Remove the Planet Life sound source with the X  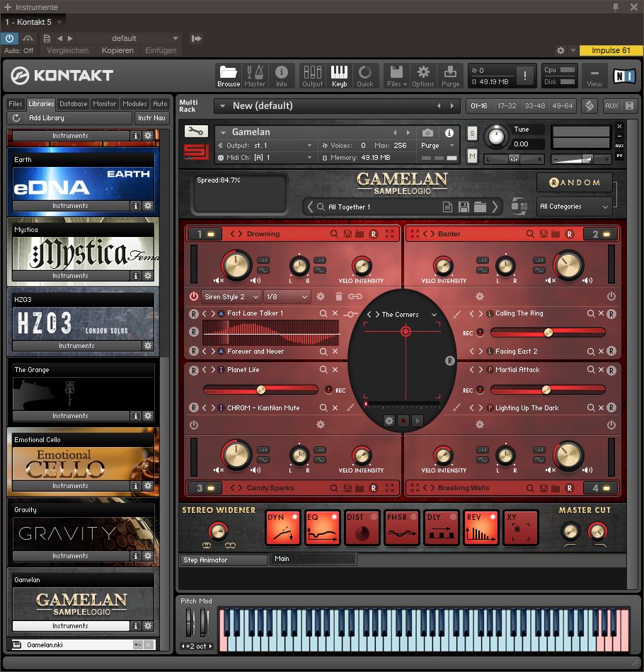[335, 369]
